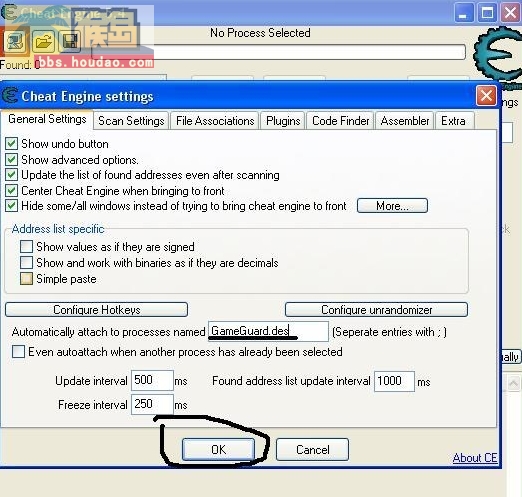Click Found address list update interval field
This screenshot has width=522, height=497.
coord(394,381)
